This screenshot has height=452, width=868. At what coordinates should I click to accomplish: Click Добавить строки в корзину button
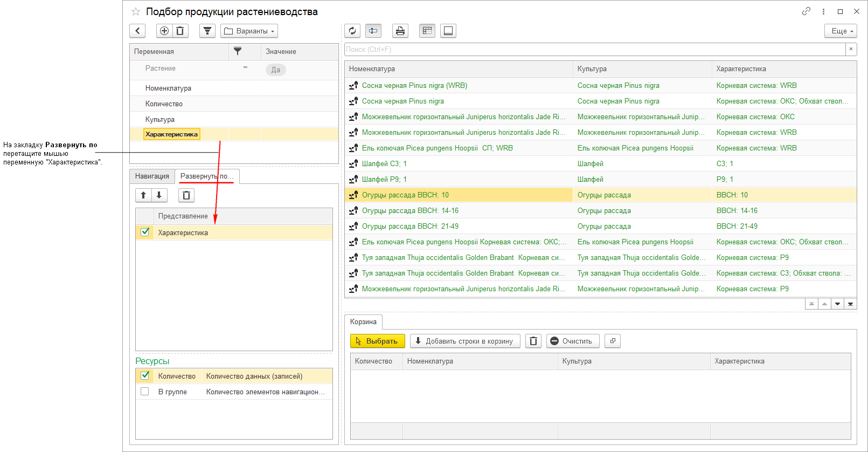pos(465,341)
